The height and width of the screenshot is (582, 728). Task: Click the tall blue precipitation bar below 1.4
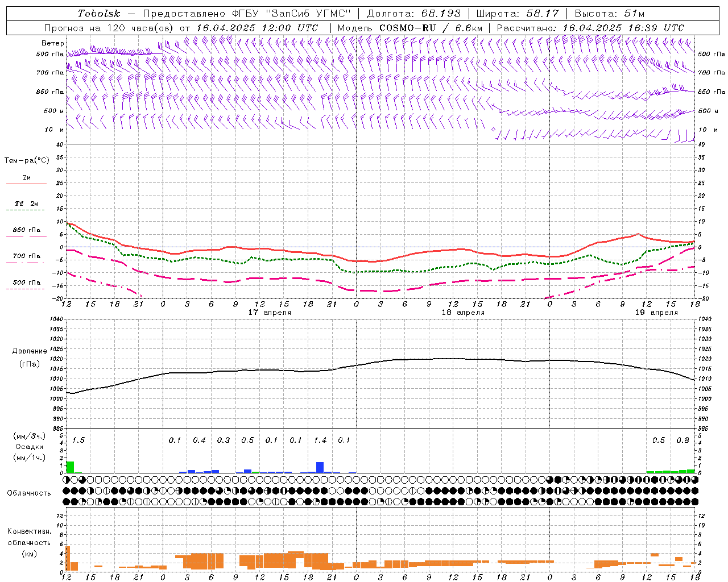point(320,467)
